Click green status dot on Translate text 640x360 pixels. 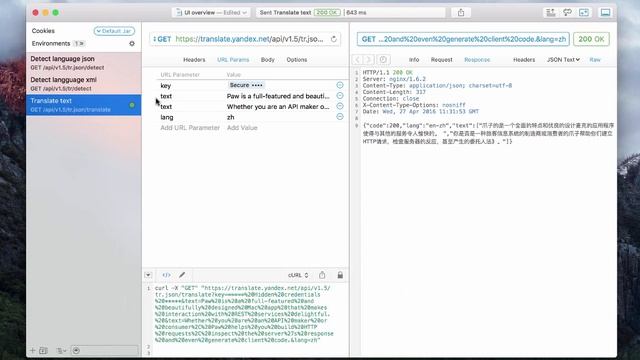pos(132,105)
